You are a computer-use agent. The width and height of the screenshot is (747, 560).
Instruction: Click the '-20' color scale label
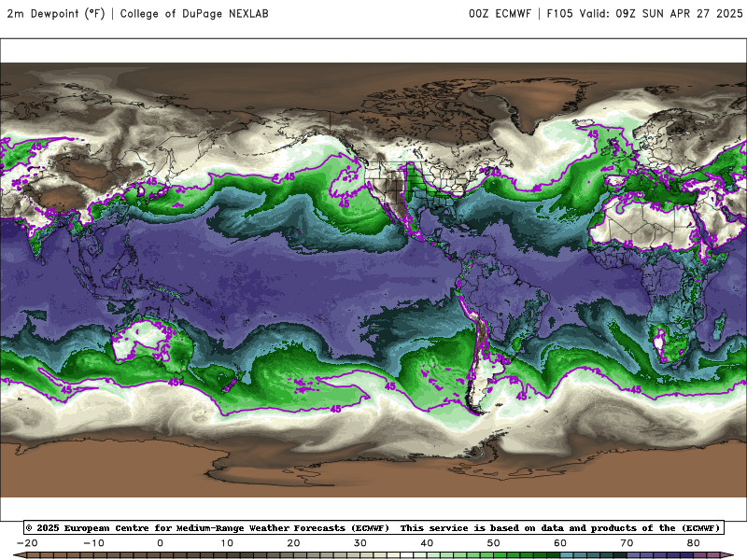pos(27,543)
